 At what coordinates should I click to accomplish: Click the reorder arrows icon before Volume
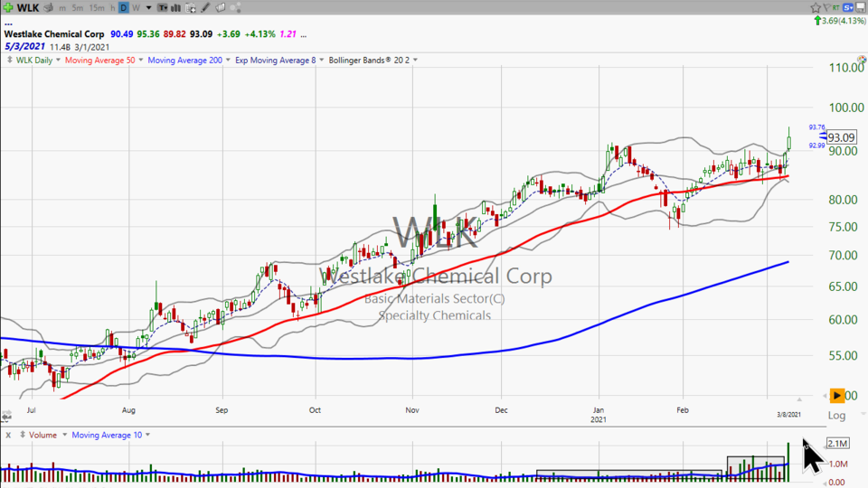coord(23,435)
